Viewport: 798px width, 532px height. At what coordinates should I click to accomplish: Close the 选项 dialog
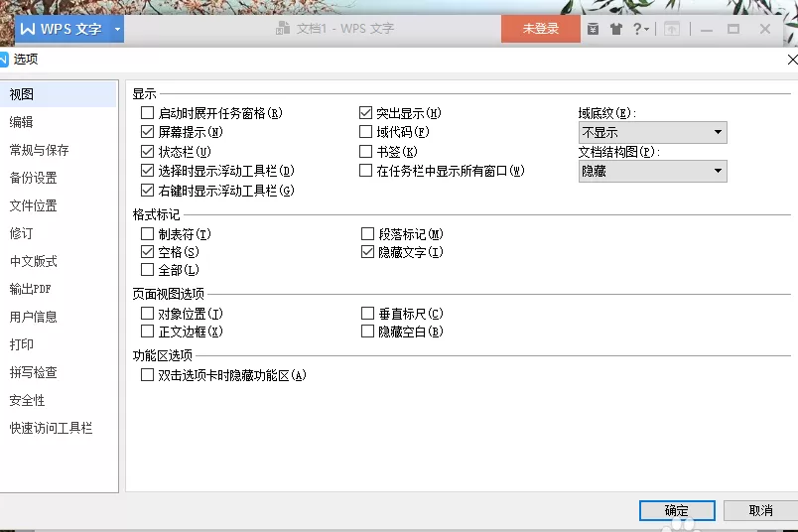(x=792, y=60)
